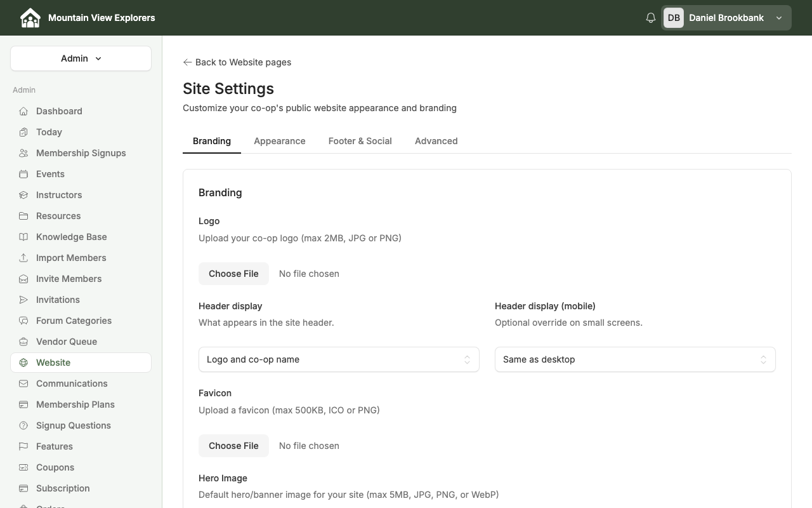
Task: Go back to Website pages
Action: (x=237, y=62)
